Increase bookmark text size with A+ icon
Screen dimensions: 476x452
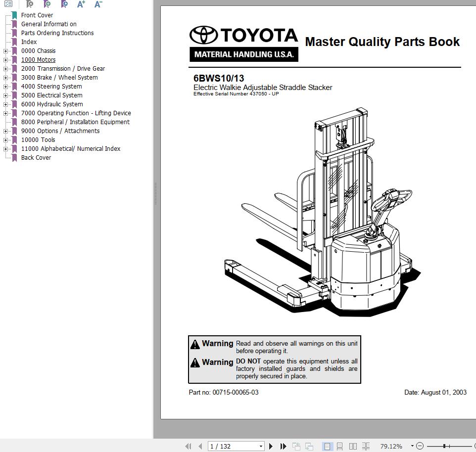(x=80, y=4)
